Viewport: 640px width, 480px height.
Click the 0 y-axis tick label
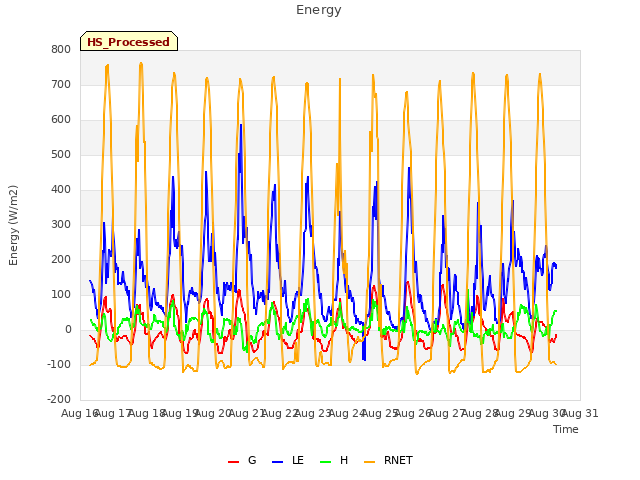point(68,330)
